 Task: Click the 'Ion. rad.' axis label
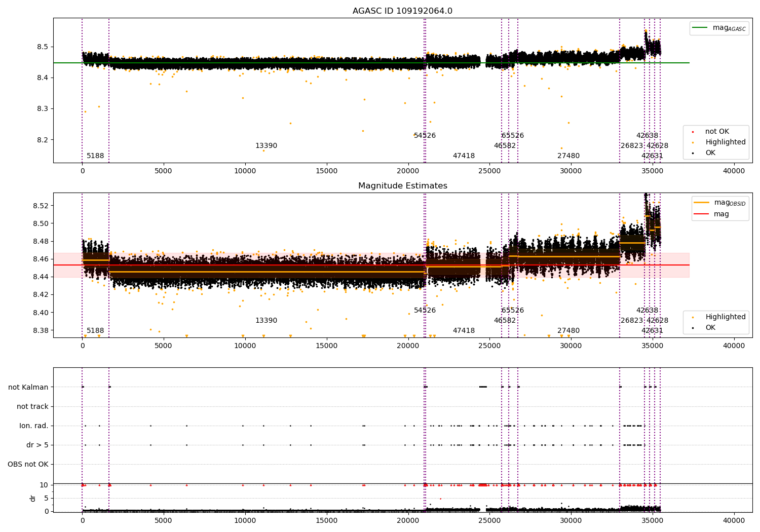point(34,426)
